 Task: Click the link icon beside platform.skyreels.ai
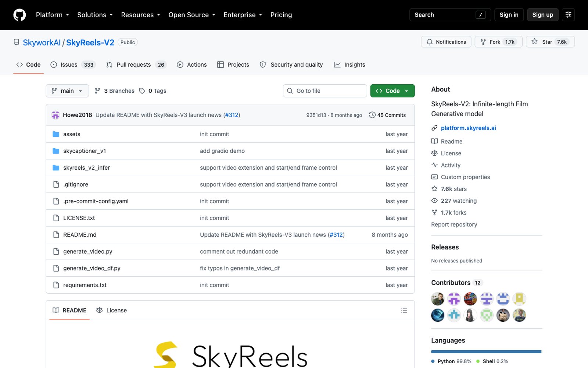[x=434, y=128]
